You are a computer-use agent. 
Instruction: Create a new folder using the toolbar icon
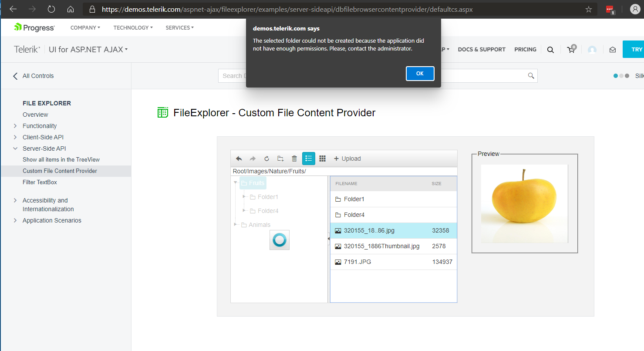[x=280, y=159]
